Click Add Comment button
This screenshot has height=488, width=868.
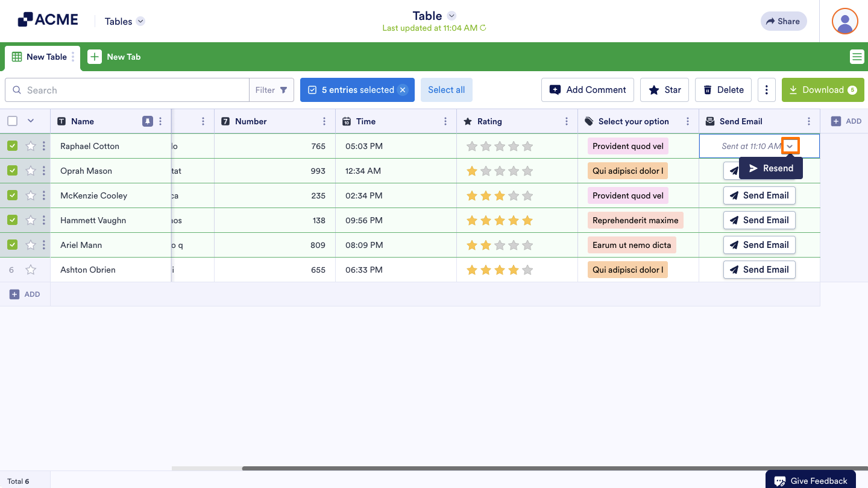point(588,90)
